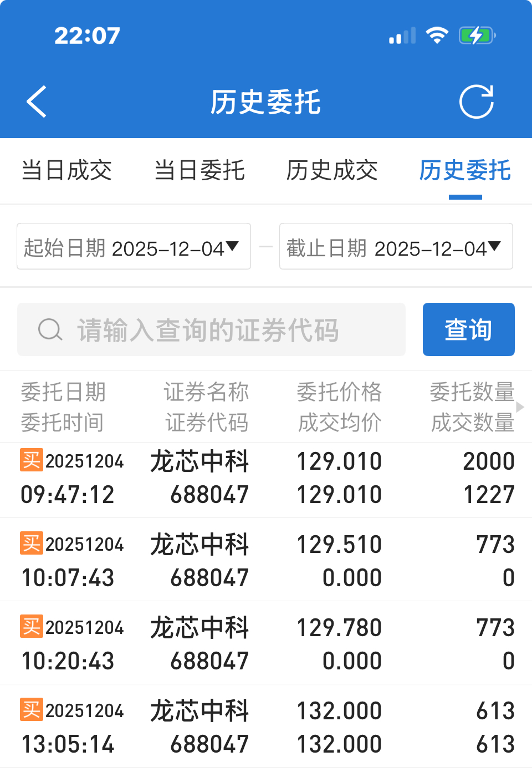Tap the Wi-Fi status icon
The width and height of the screenshot is (532, 772).
437,35
